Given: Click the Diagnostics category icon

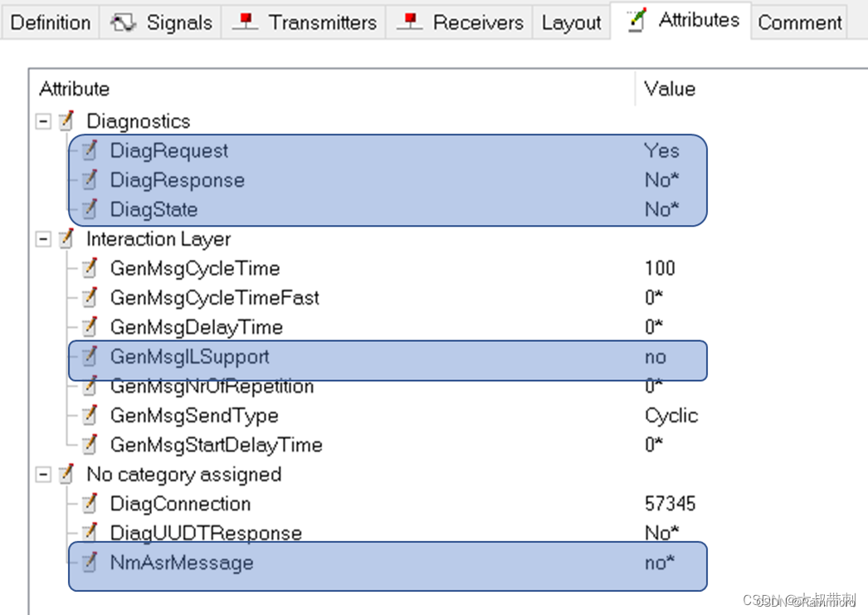Looking at the screenshot, I should click(66, 120).
